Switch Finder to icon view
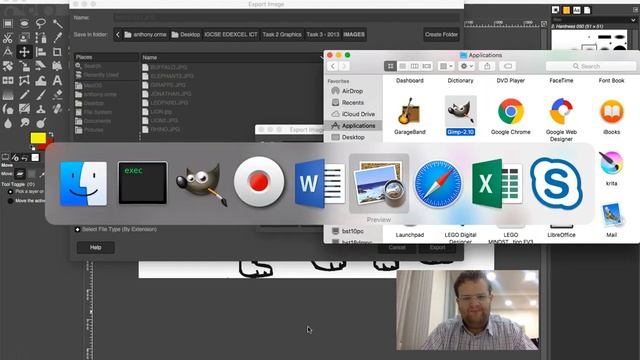Viewport: 640px width, 360px height. [x=390, y=66]
